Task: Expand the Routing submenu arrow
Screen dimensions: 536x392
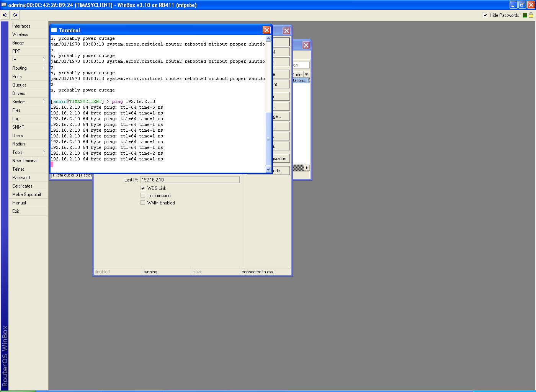Action: click(x=44, y=68)
